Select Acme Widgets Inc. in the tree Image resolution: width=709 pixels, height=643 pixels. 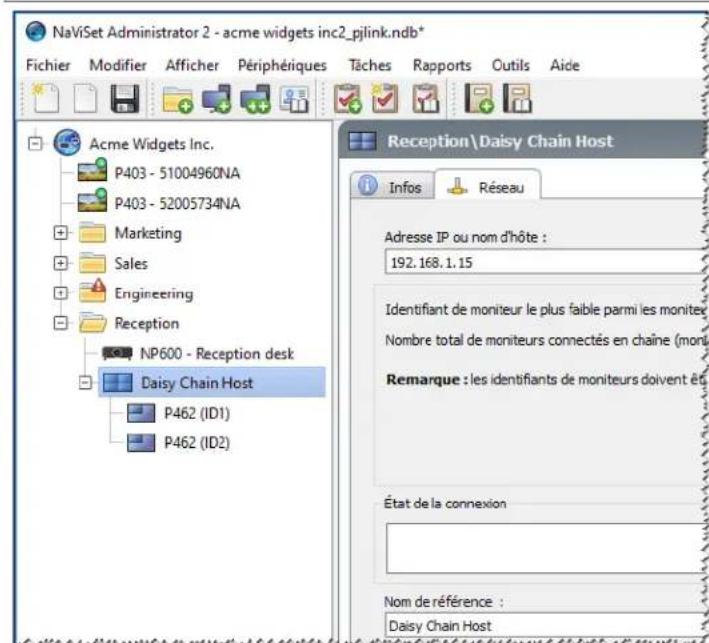151,144
